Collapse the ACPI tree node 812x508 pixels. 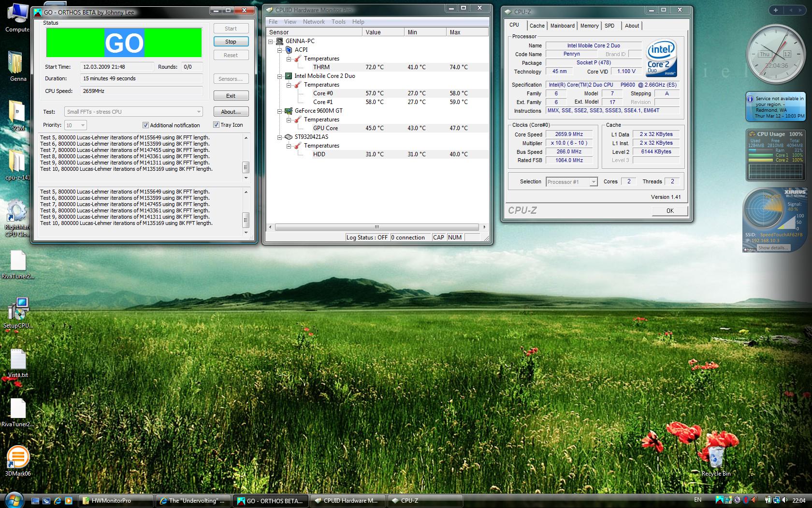point(279,50)
